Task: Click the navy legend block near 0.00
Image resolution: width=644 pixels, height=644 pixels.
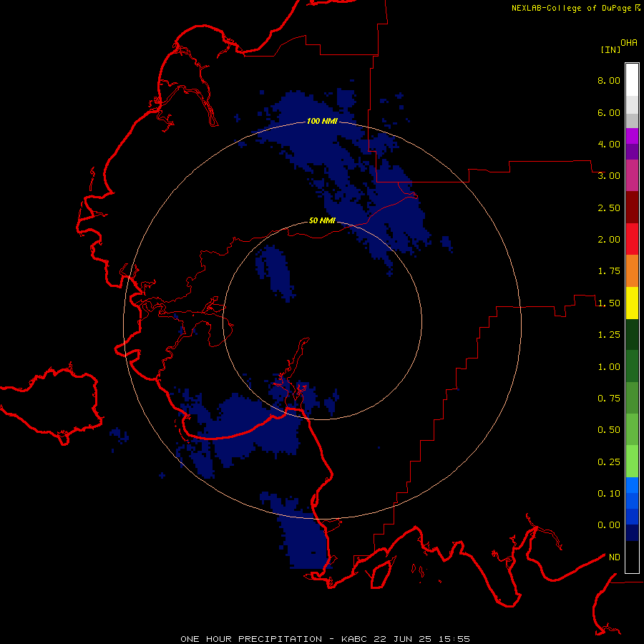Action: [x=632, y=532]
